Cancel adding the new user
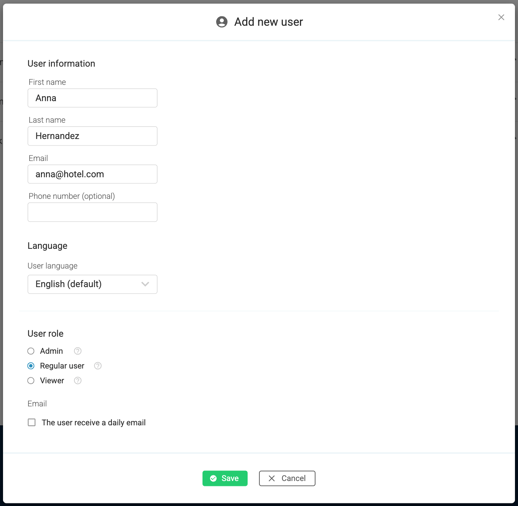 pyautogui.click(x=287, y=478)
